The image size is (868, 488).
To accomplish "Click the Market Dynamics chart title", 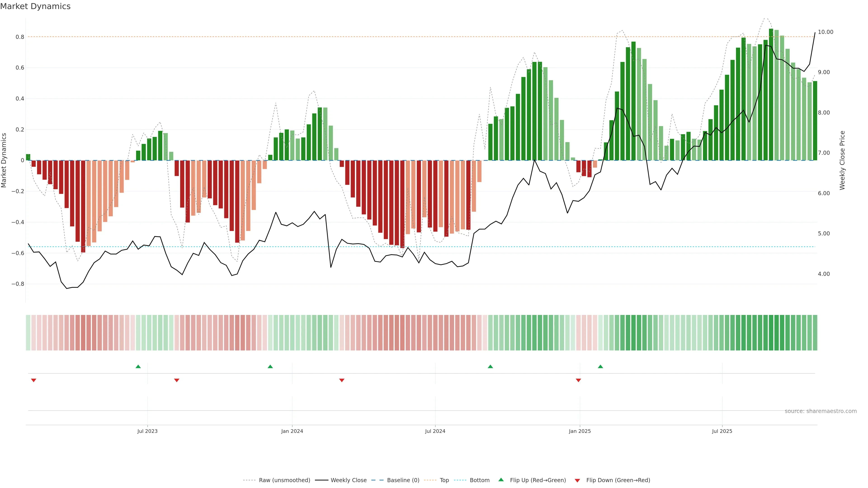I will 35,6.
